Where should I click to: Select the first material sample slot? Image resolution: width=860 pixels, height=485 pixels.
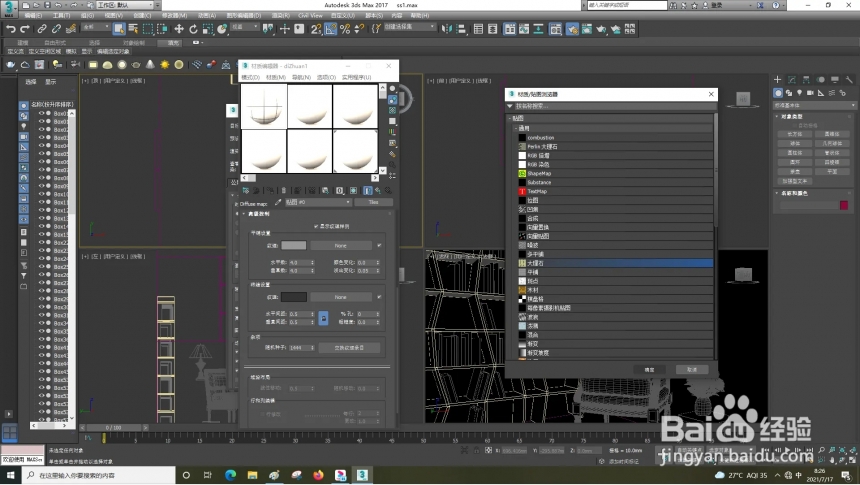264,106
